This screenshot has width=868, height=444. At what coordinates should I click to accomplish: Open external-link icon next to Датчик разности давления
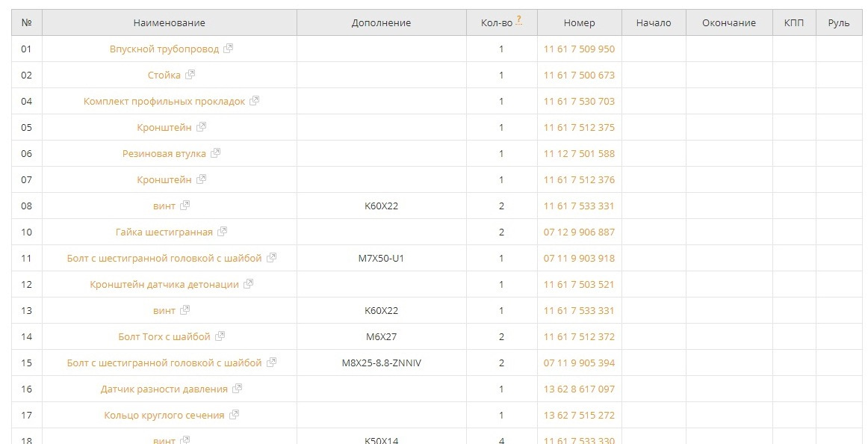[238, 389]
